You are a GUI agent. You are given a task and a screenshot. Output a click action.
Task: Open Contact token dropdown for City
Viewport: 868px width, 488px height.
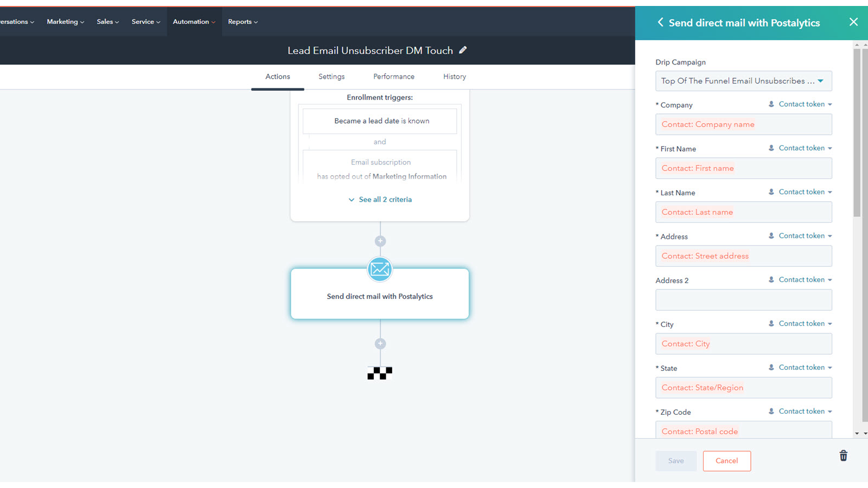pyautogui.click(x=800, y=324)
